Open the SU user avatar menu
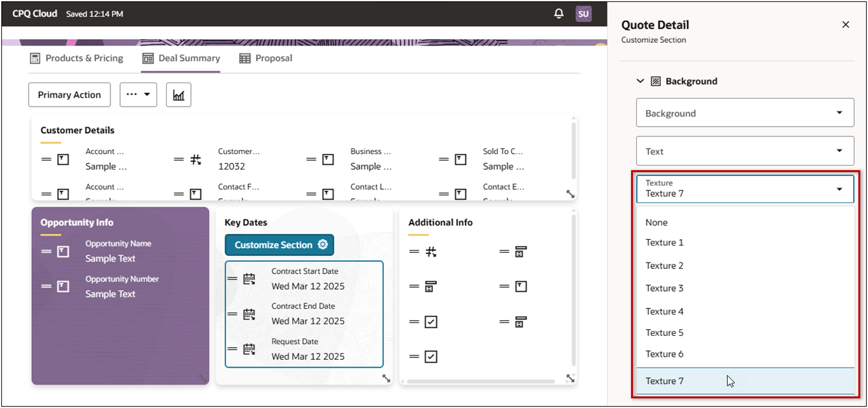 [x=583, y=14]
